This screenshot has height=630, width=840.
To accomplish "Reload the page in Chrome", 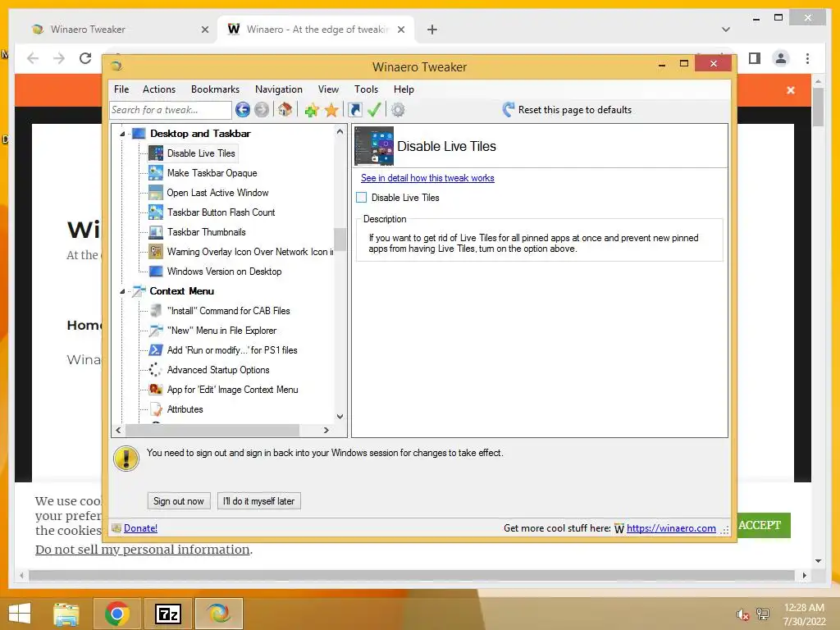I will click(x=85, y=58).
